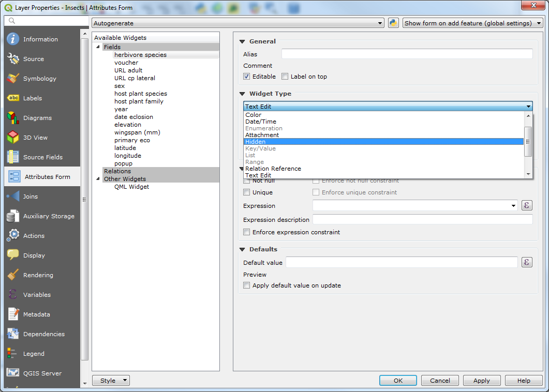Select the wingspan (mm) field
Screen dimensions: 549x392
point(137,132)
